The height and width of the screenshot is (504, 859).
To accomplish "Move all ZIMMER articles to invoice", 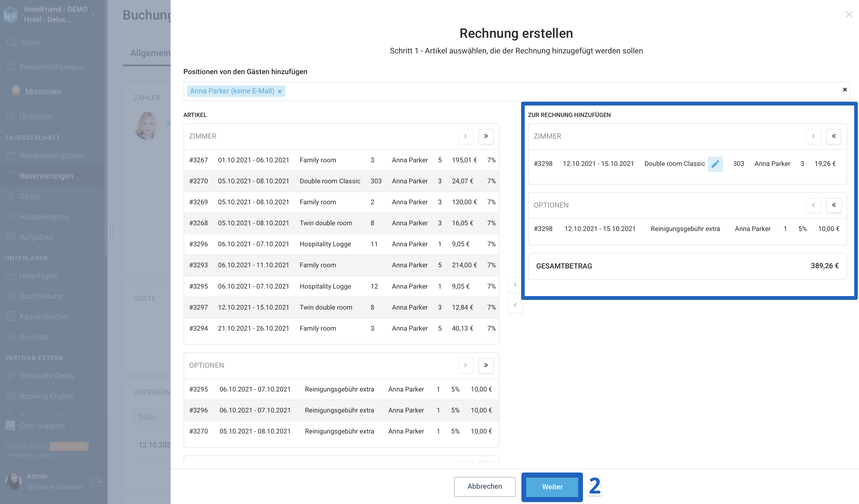I will coord(486,136).
